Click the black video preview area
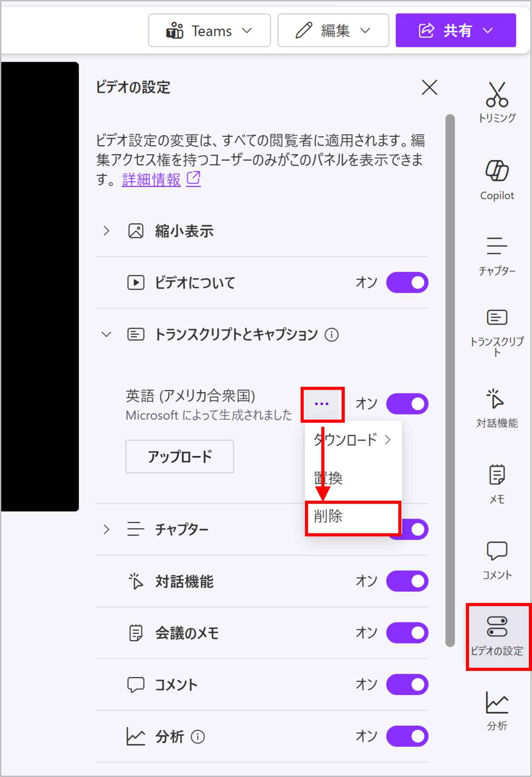 pyautogui.click(x=40, y=287)
